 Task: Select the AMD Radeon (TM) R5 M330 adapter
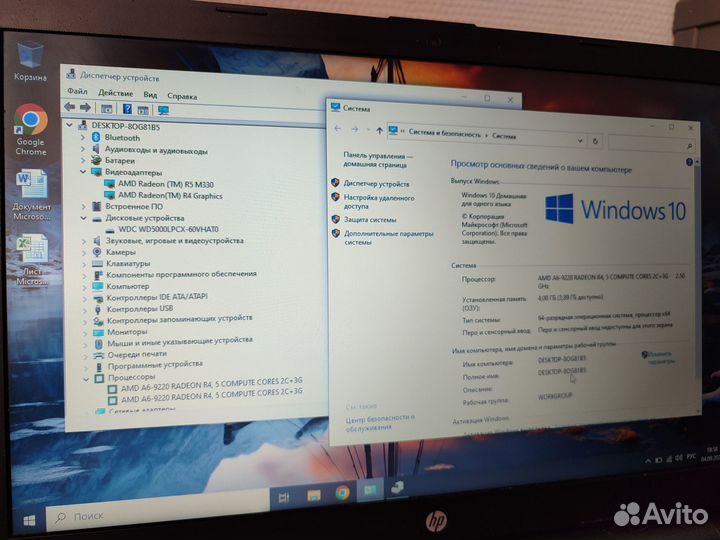[x=166, y=184]
